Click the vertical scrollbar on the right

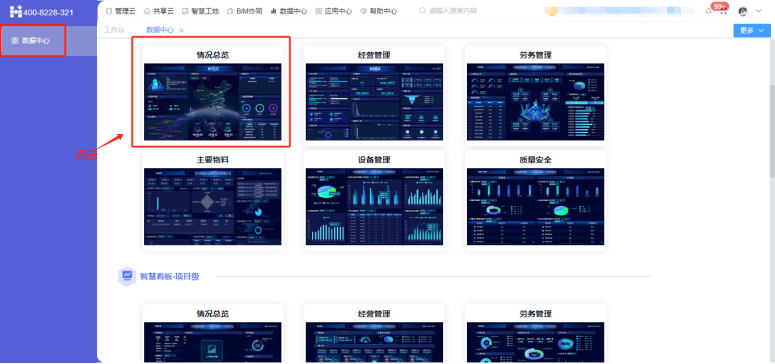(772, 131)
